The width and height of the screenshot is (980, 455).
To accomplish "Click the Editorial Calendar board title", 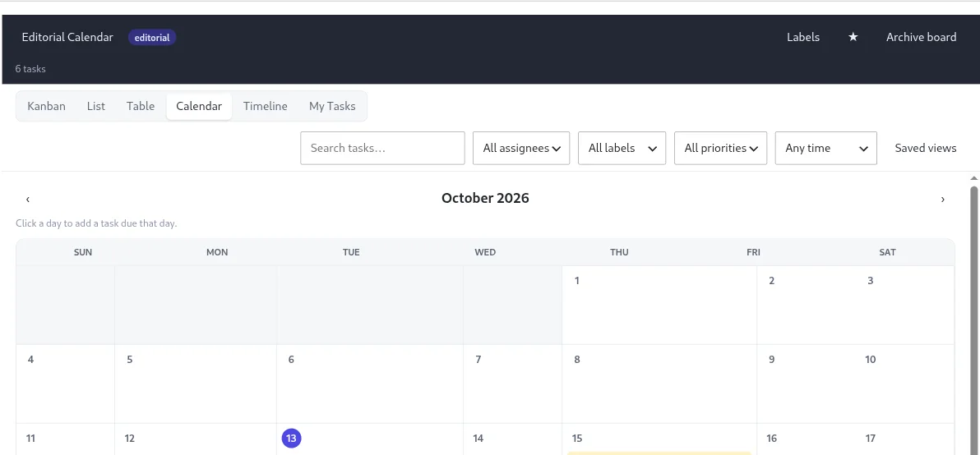I will tap(67, 38).
